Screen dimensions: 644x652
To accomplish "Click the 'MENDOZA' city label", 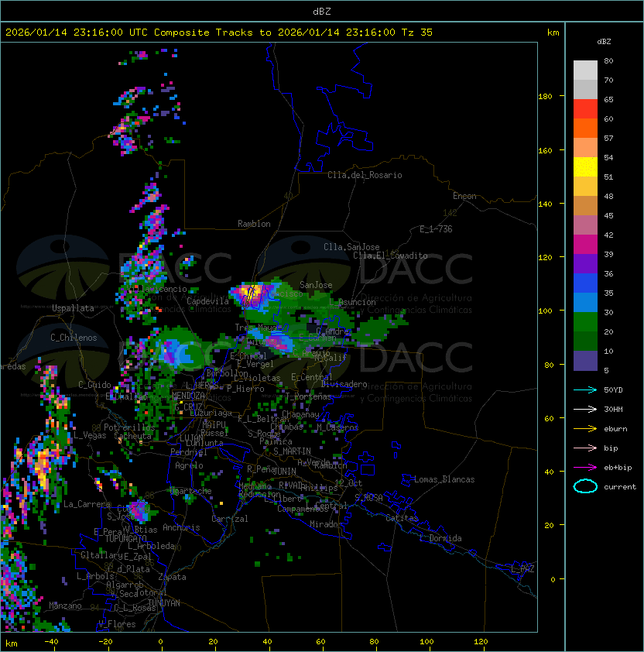I will tap(188, 396).
